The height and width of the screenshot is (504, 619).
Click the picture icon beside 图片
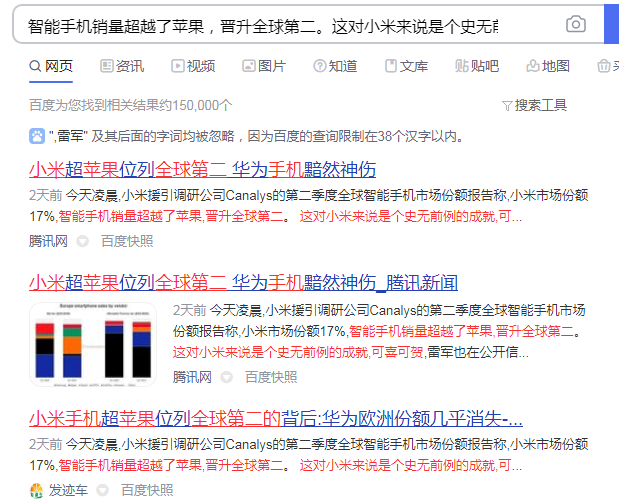pyautogui.click(x=249, y=66)
